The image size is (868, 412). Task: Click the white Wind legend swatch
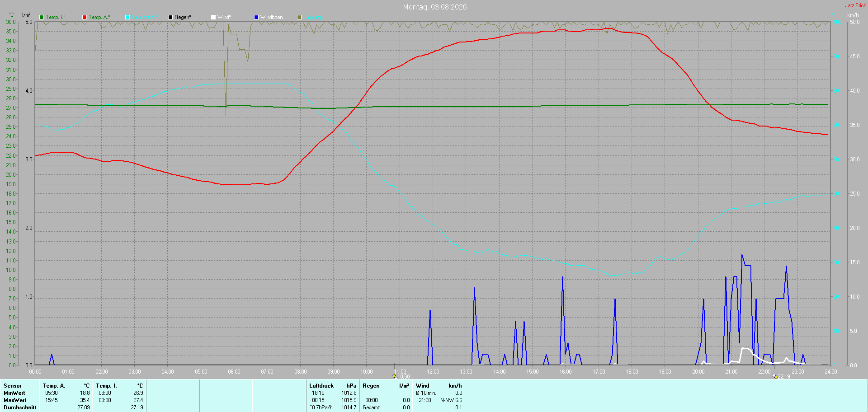tap(213, 17)
